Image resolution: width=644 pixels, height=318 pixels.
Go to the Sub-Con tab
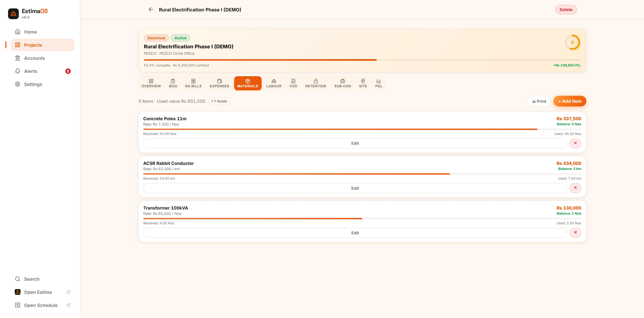click(x=342, y=83)
